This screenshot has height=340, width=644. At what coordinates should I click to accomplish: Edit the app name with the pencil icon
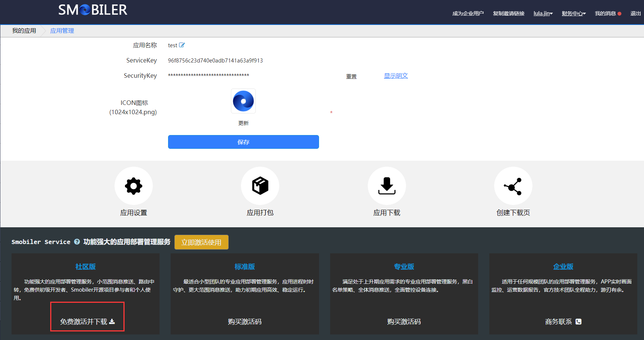point(182,45)
